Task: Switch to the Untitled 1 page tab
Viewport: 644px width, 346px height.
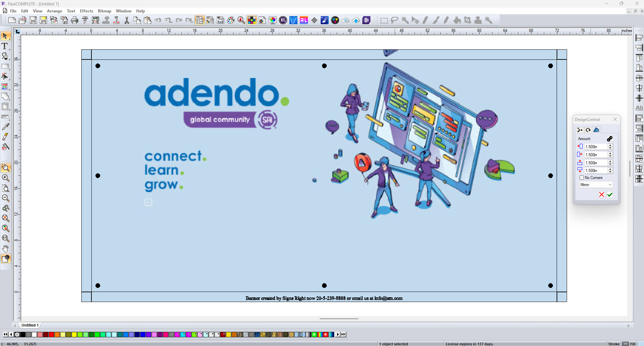Action: coord(30,325)
